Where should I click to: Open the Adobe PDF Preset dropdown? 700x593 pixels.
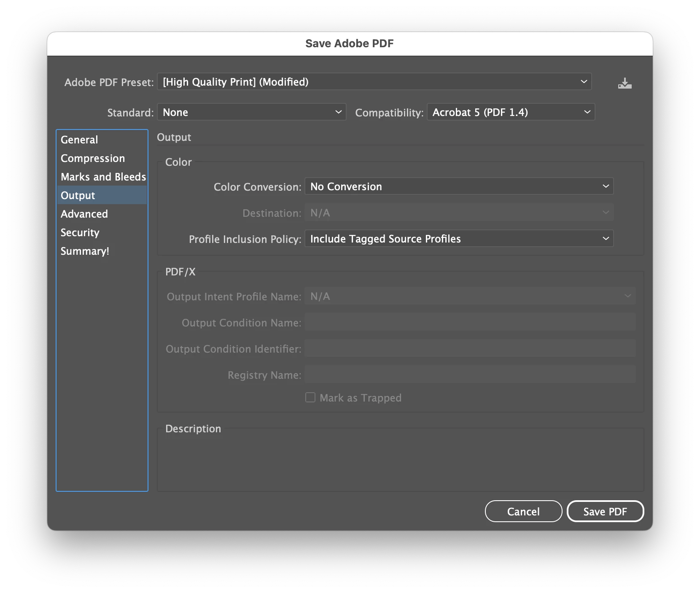(374, 81)
